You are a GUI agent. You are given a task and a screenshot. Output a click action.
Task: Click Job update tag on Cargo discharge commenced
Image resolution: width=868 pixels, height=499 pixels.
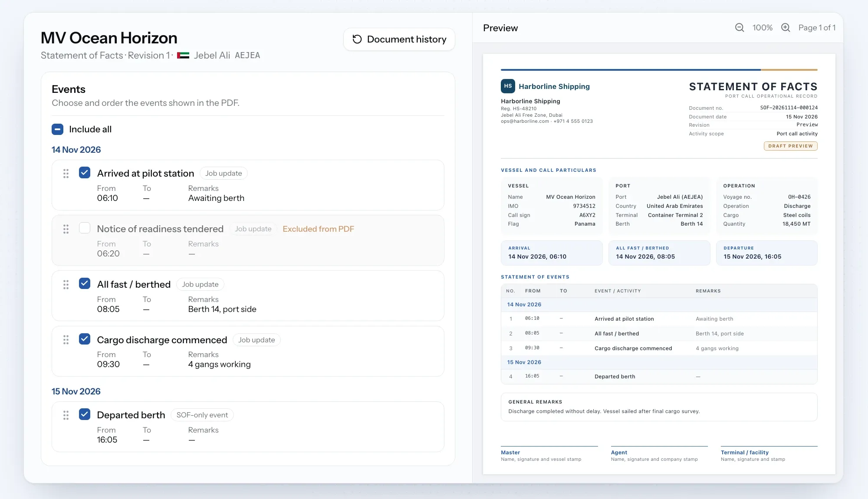[256, 340]
